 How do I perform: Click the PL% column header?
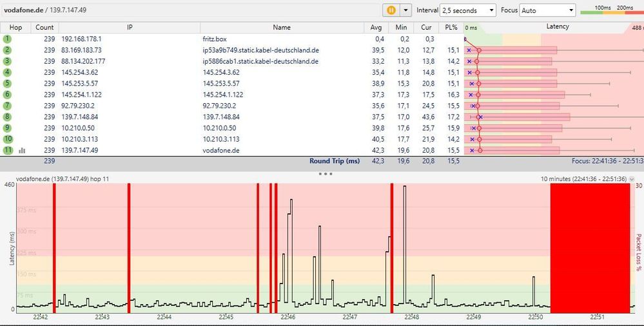click(x=451, y=28)
